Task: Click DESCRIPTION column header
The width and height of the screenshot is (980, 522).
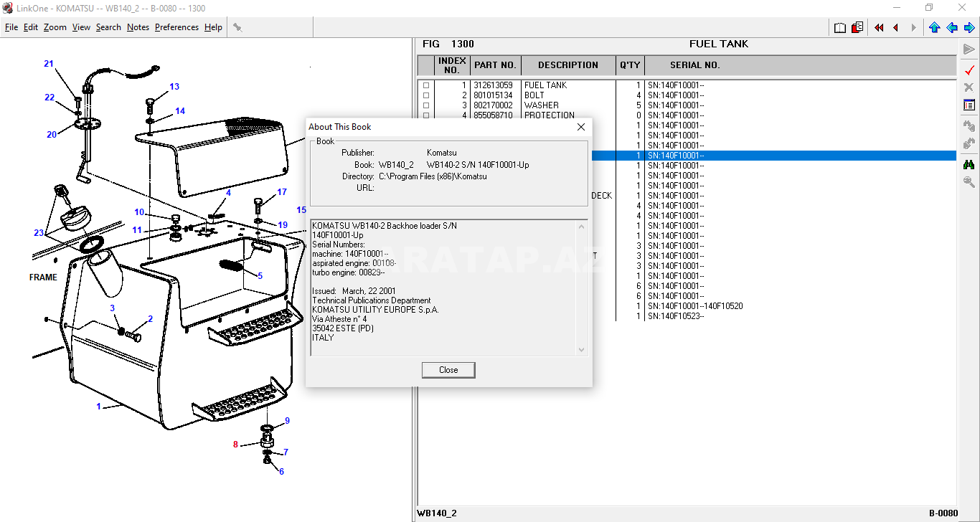Action: (568, 65)
